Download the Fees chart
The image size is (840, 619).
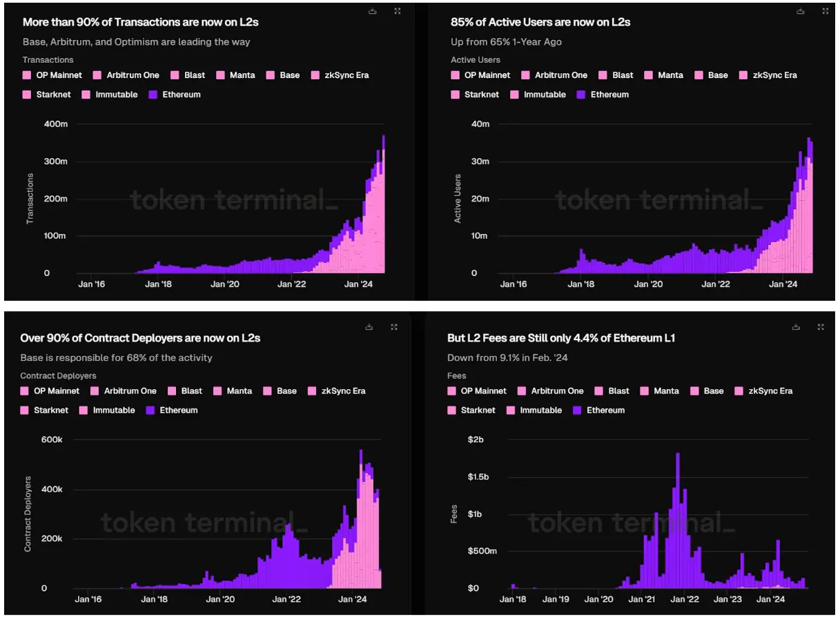(x=797, y=326)
